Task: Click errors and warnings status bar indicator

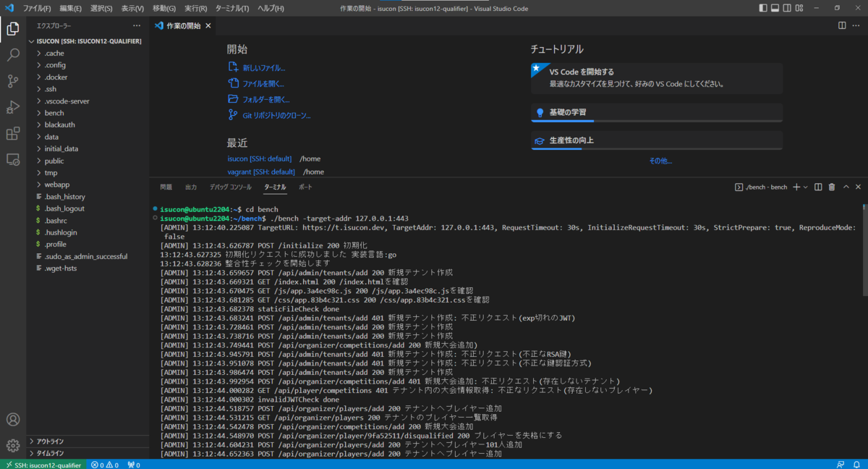Action: click(106, 465)
